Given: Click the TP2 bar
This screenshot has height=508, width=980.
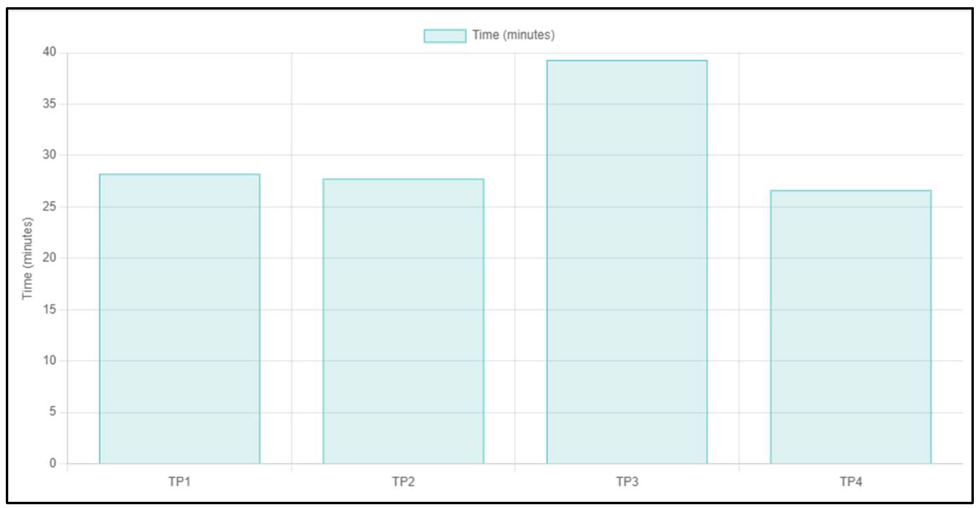Looking at the screenshot, I should [x=403, y=321].
